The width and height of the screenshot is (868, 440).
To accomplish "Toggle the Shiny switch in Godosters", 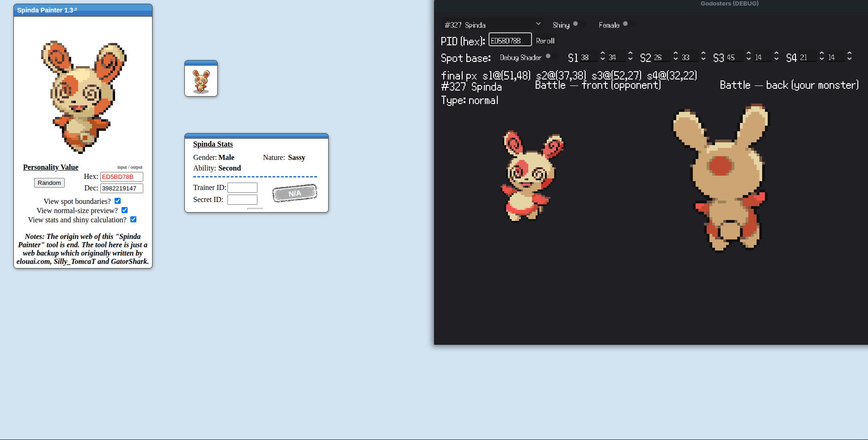I will 578,24.
